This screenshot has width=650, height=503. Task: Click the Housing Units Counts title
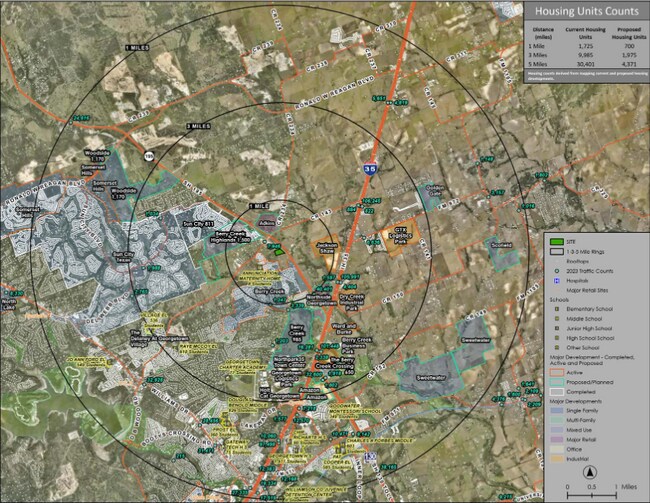[x=584, y=9]
